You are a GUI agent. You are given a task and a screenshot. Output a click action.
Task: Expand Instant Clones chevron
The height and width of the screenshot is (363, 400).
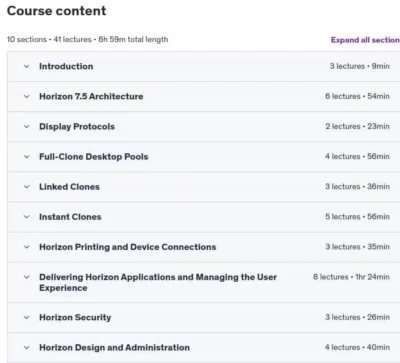tap(27, 217)
